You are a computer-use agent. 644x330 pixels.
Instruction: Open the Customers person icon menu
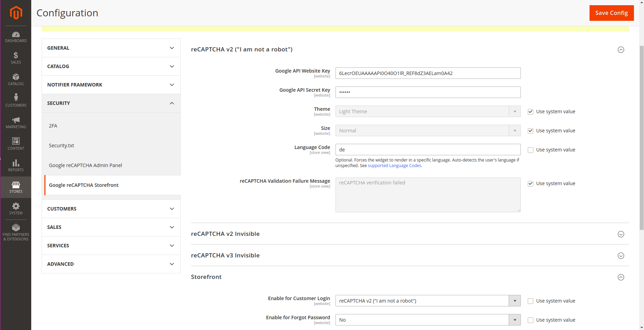(16, 100)
